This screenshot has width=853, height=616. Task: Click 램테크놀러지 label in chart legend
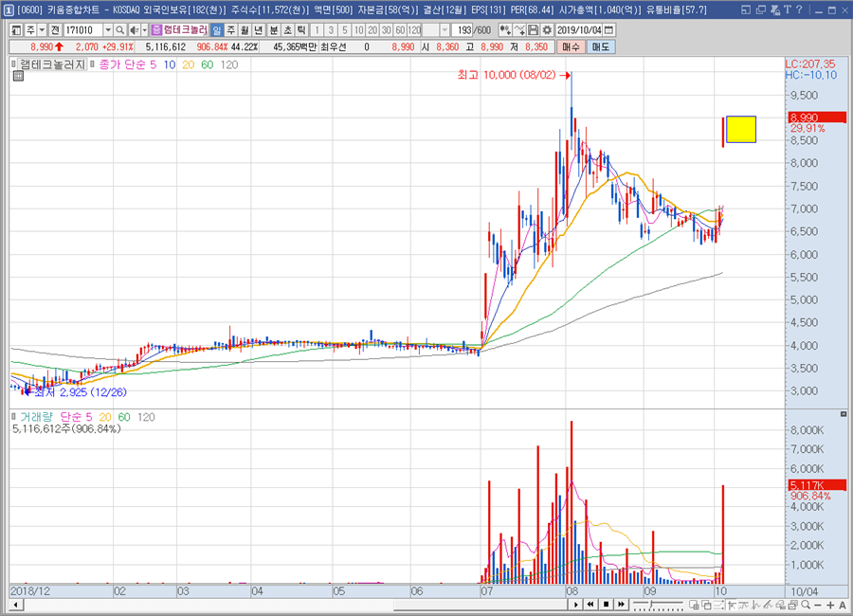[x=53, y=64]
